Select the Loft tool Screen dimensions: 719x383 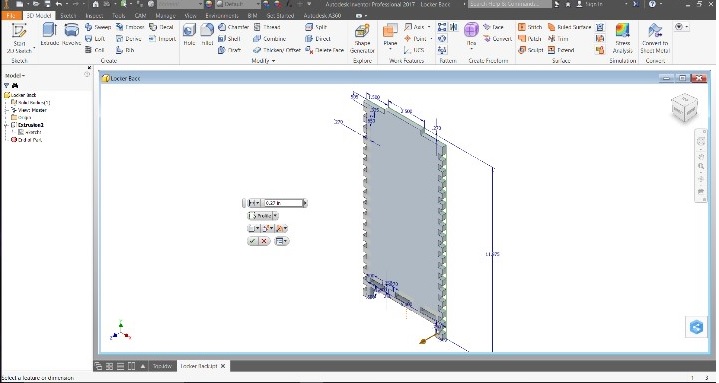pos(95,39)
